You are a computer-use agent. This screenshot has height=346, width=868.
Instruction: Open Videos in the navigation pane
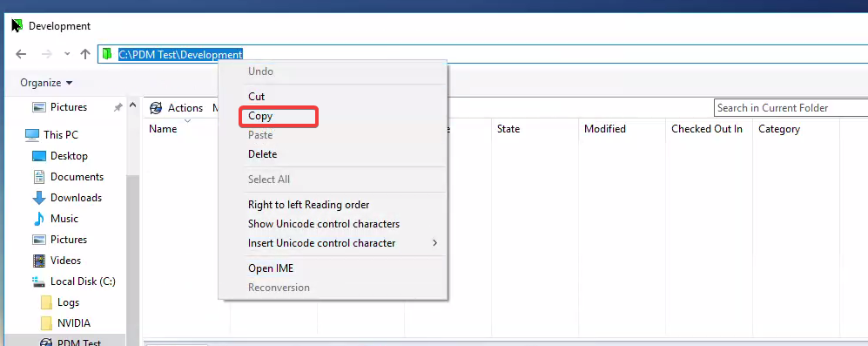click(x=65, y=260)
